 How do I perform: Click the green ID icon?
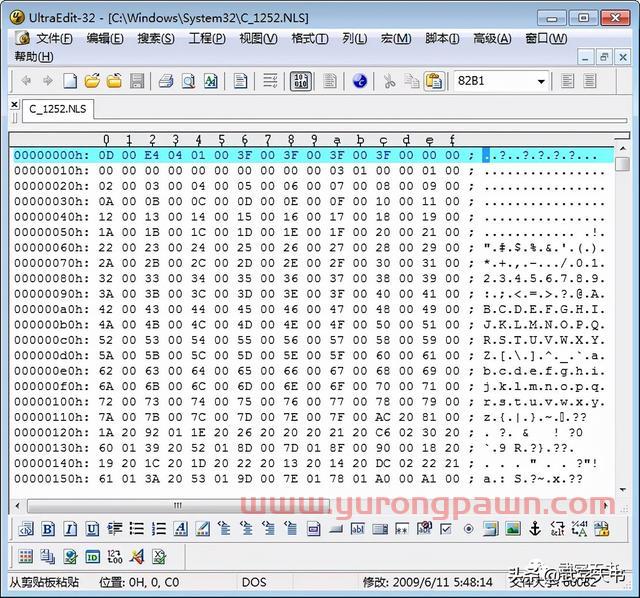[x=92, y=557]
